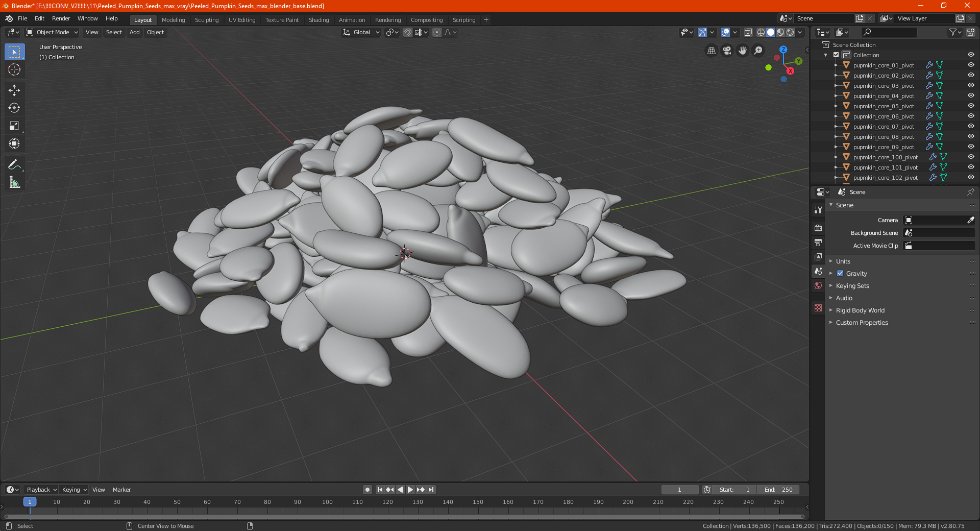
Task: Click the eyedropper next to Camera field
Action: [x=970, y=220]
